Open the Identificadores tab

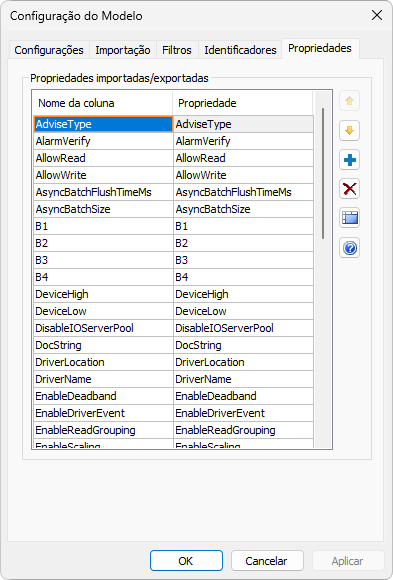[240, 50]
